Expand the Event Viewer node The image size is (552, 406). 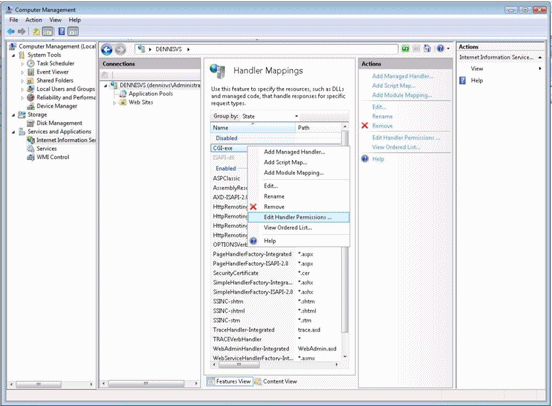click(23, 72)
